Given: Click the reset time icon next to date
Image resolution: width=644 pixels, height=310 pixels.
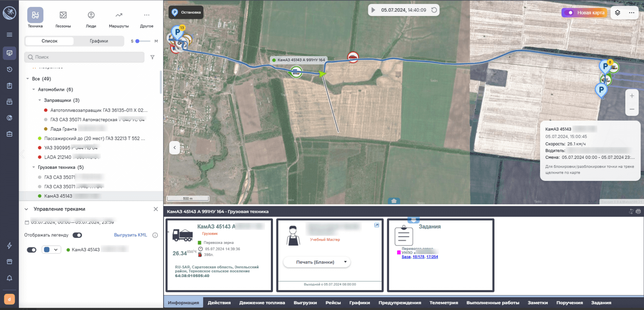Looking at the screenshot, I should (434, 10).
